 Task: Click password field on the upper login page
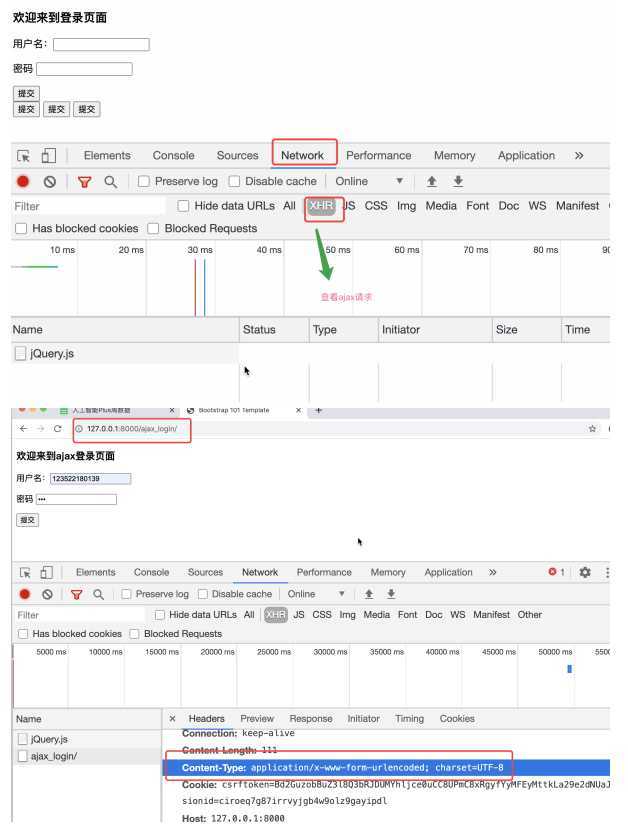coord(84,69)
